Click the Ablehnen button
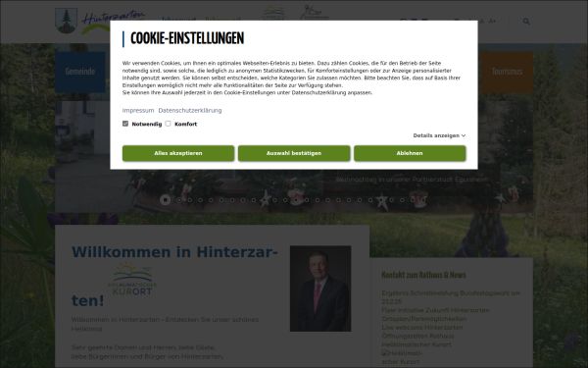 pyautogui.click(x=410, y=153)
